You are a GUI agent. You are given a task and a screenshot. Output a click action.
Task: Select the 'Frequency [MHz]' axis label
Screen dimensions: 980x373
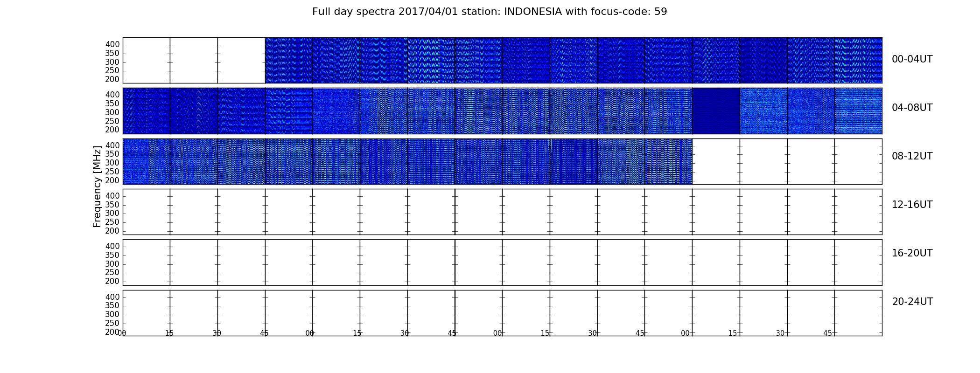click(97, 186)
